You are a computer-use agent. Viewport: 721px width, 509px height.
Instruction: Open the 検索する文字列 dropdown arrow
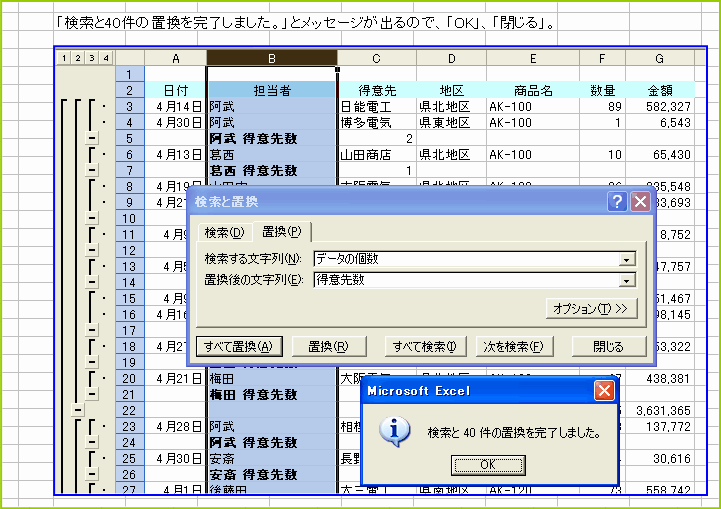(x=627, y=260)
